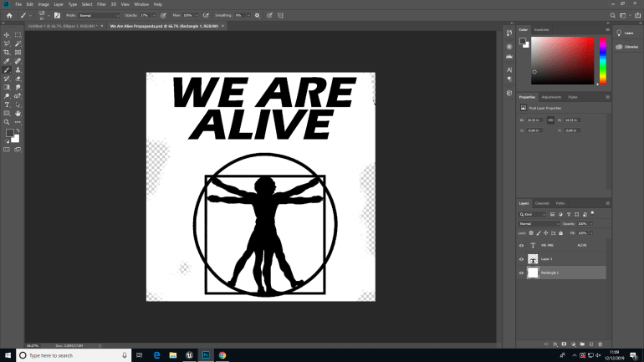This screenshot has height=362, width=644.
Task: Open the Learn panel
Action: 629,33
